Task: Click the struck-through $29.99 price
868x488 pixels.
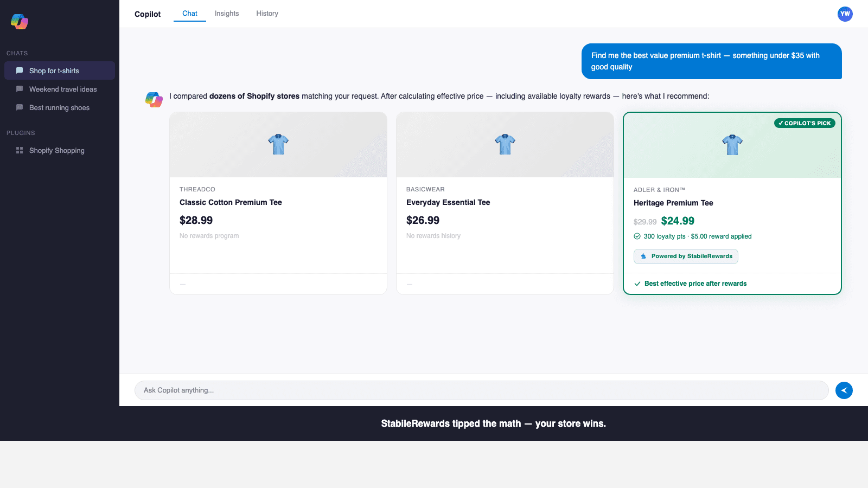Action: point(645,222)
